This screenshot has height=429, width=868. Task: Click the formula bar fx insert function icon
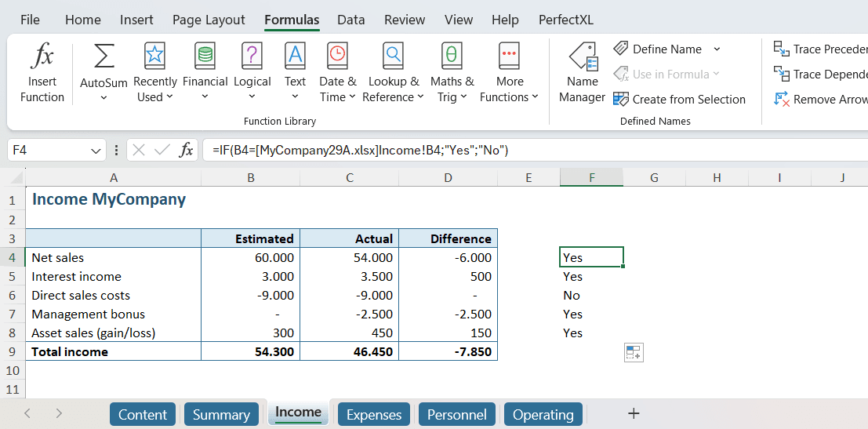[x=187, y=150]
